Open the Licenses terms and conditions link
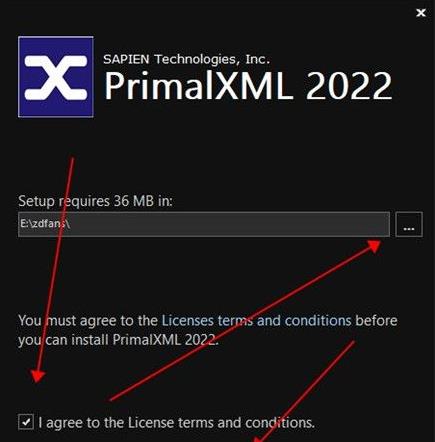 (256, 321)
